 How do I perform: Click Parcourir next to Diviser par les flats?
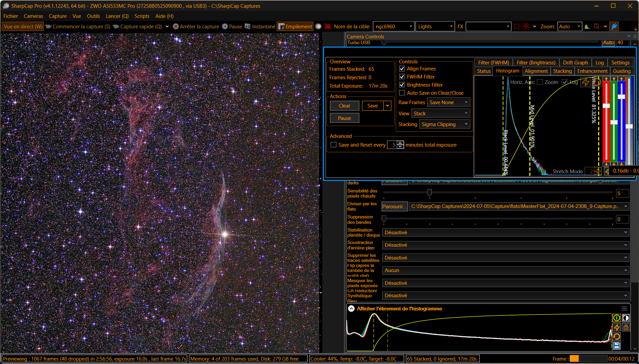click(x=394, y=206)
